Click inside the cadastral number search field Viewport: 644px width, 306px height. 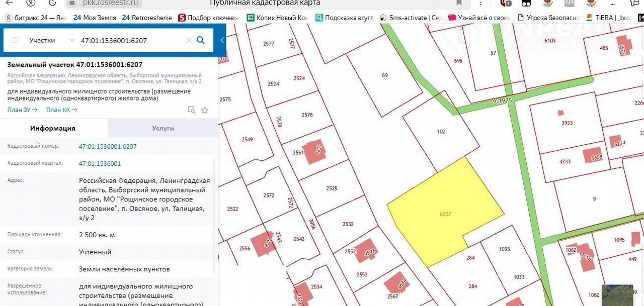coord(131,40)
